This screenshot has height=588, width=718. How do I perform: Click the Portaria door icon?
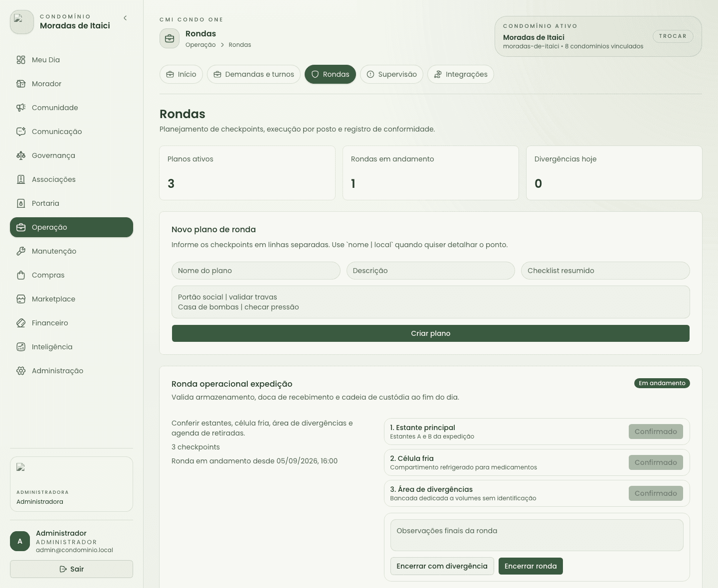point(21,203)
